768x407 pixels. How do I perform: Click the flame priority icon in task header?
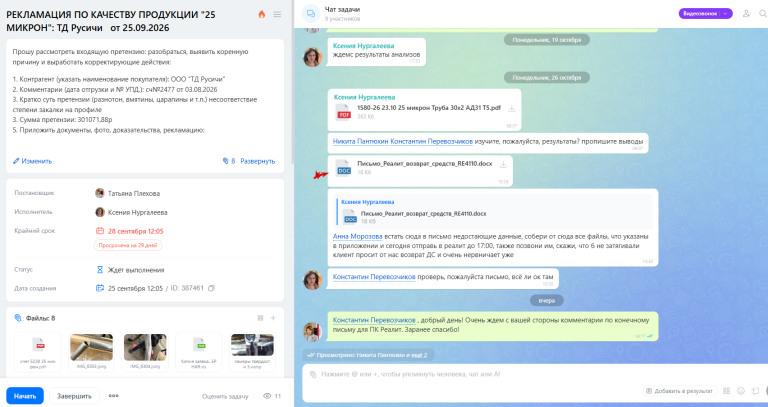click(x=262, y=14)
